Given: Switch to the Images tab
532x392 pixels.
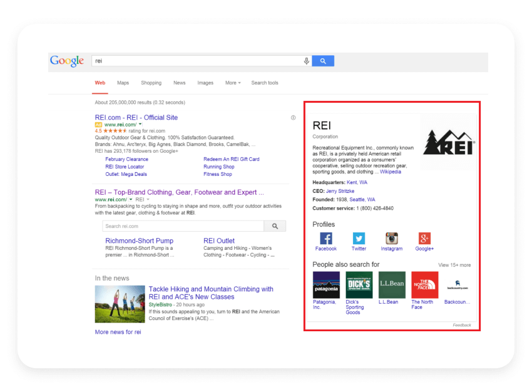Looking at the screenshot, I should click(x=205, y=83).
